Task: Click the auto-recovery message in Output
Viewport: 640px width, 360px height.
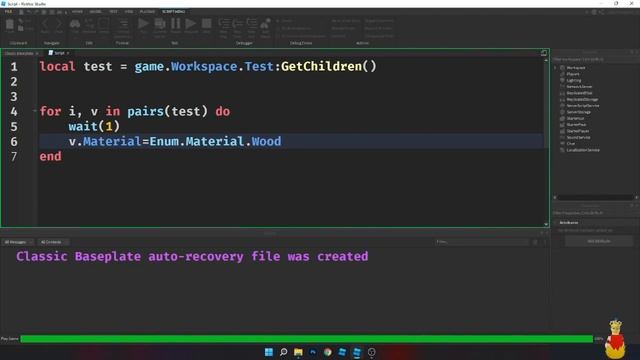Action: (x=192, y=256)
